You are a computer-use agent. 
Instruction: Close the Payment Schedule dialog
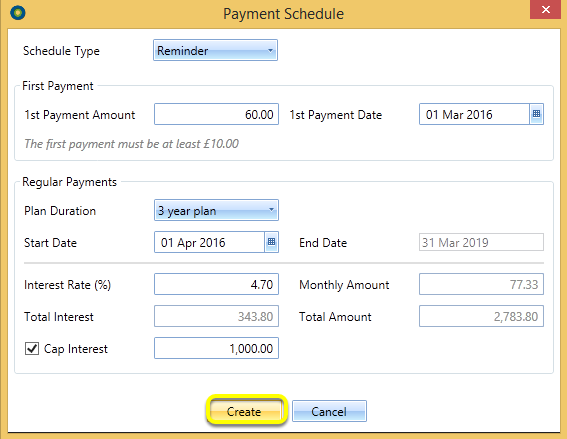(545, 9)
